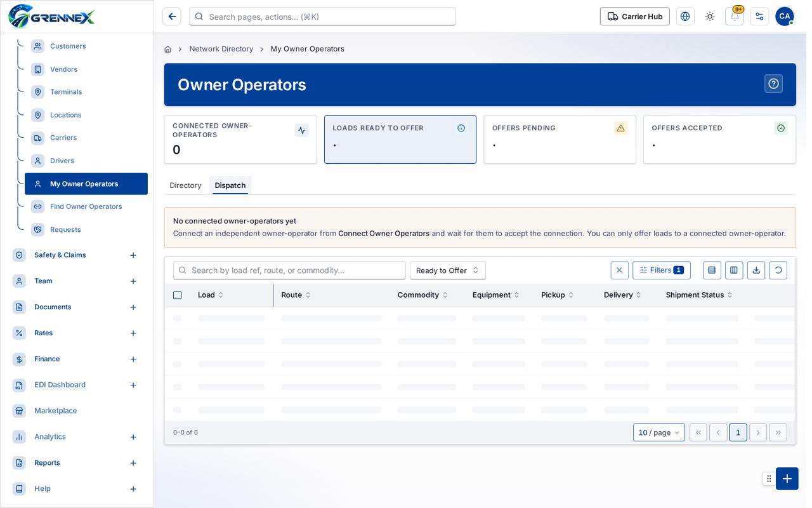The image size is (812, 508).
Task: Clear filters with the X button
Action: tap(620, 271)
